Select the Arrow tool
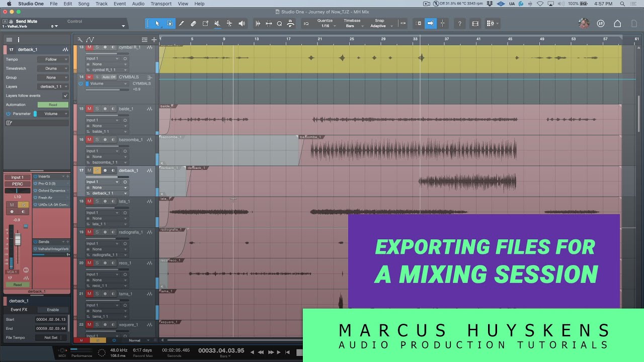Viewport: 644px width, 362px height. click(157, 24)
